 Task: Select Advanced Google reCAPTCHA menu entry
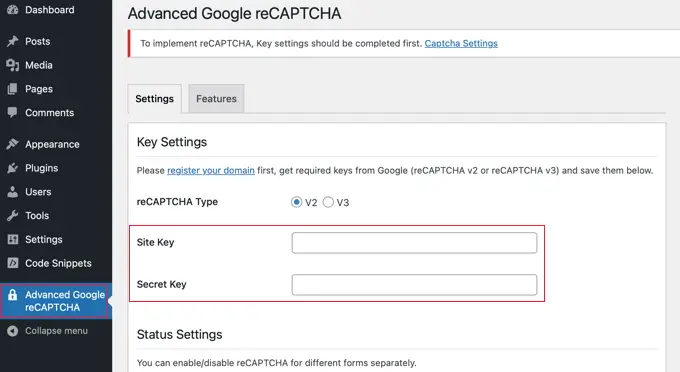(65, 301)
